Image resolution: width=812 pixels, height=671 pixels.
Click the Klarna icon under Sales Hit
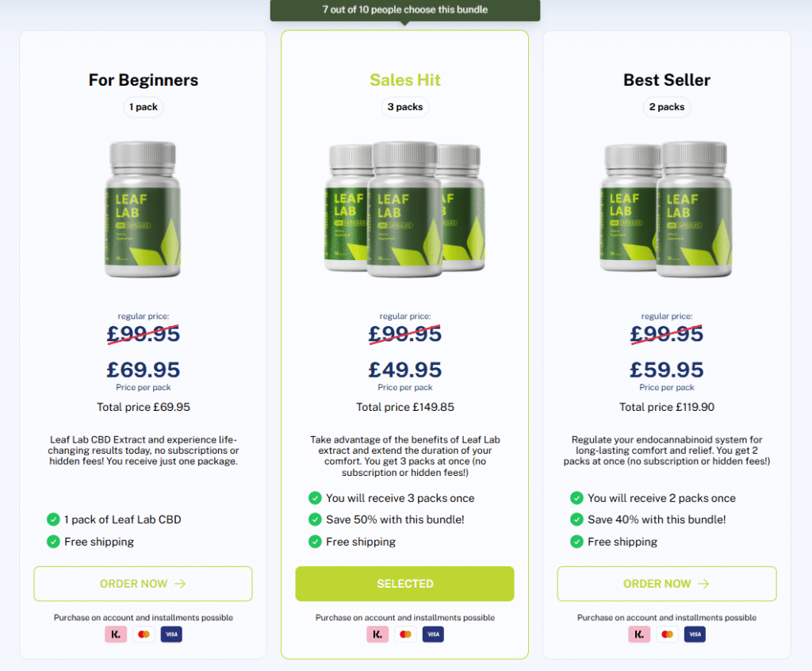click(377, 635)
